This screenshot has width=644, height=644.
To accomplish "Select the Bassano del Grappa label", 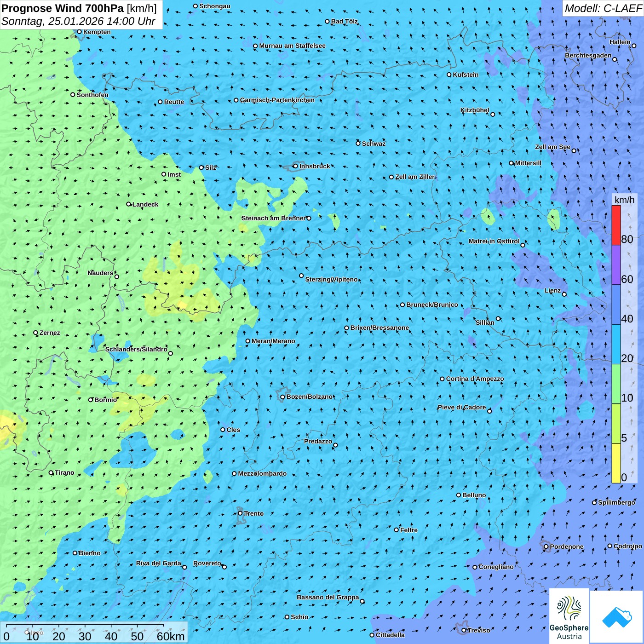I will click(x=328, y=597).
